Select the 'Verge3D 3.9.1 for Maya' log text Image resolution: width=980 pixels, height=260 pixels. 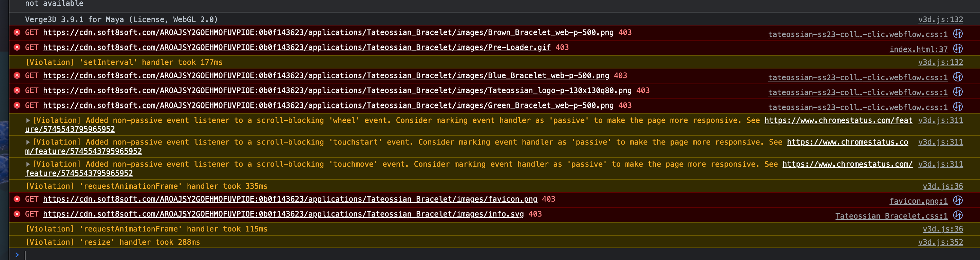(121, 19)
